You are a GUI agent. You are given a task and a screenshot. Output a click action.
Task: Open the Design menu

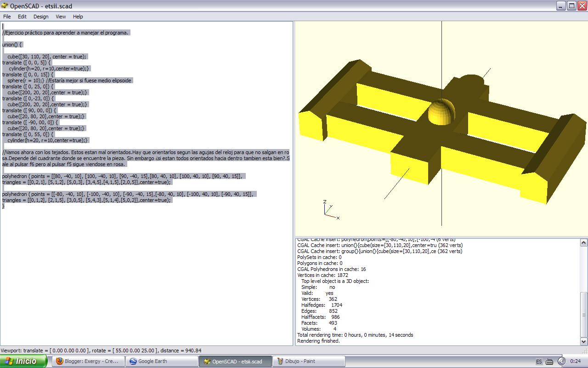pyautogui.click(x=41, y=17)
